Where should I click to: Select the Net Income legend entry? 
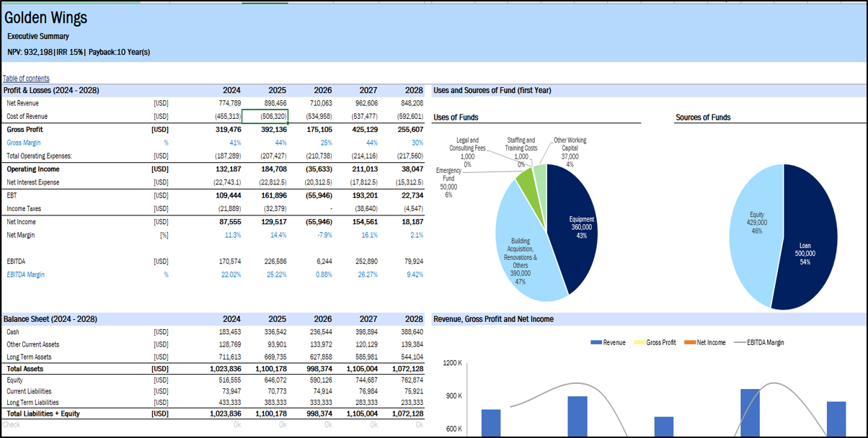click(705, 342)
